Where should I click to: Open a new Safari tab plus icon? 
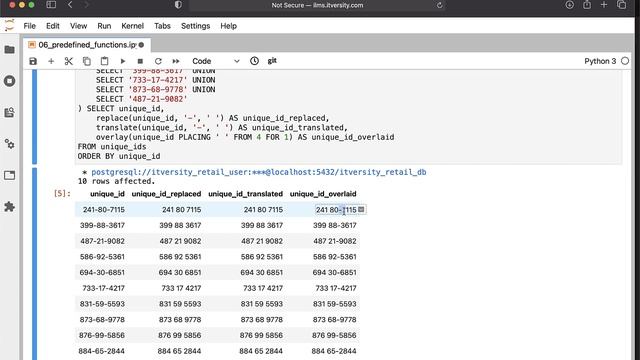604,5
